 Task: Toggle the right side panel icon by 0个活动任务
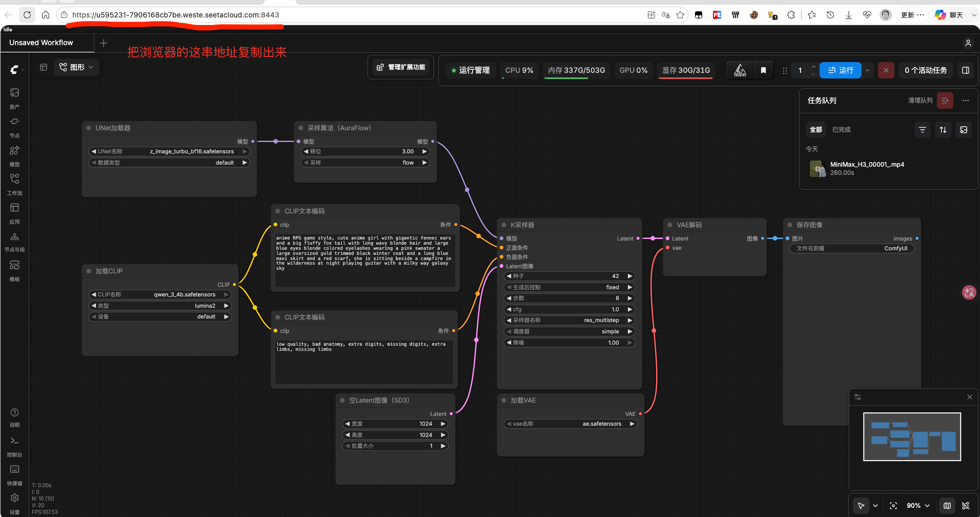click(966, 70)
